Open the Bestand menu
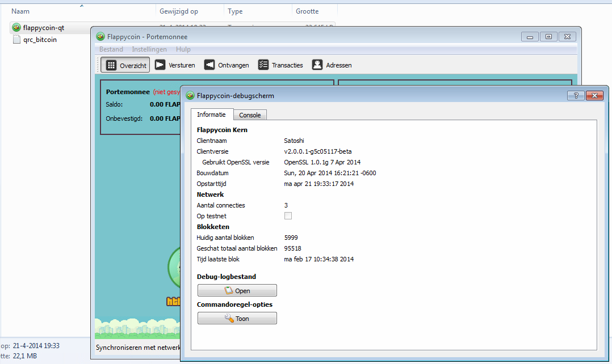 click(111, 49)
